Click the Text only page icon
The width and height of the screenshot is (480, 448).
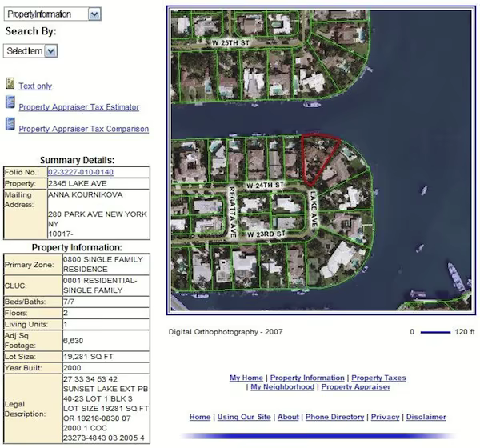tap(10, 84)
